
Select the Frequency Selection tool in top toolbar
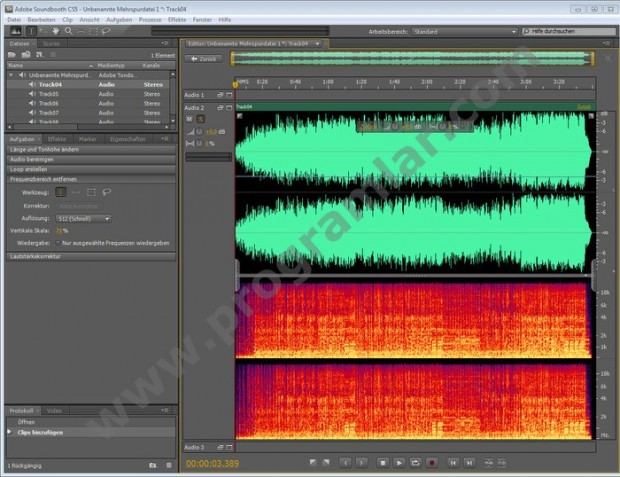tap(81, 31)
